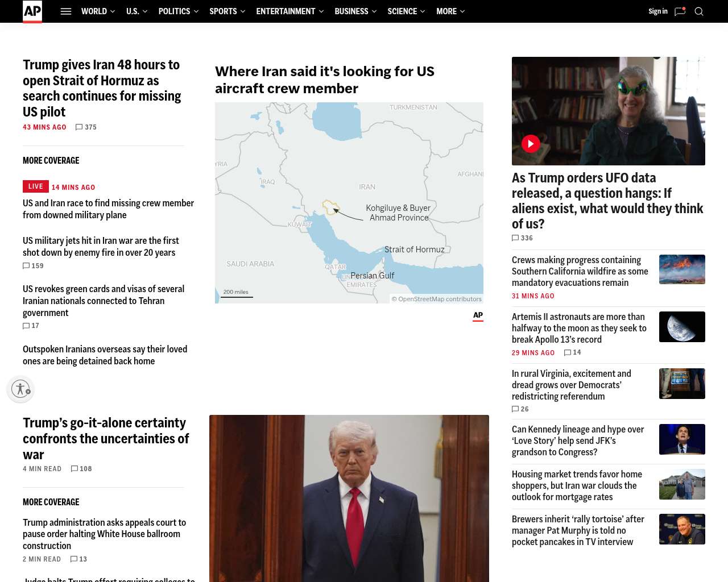This screenshot has height=582, width=728.
Task: View 336 comments on UFO article
Action: [x=522, y=238]
